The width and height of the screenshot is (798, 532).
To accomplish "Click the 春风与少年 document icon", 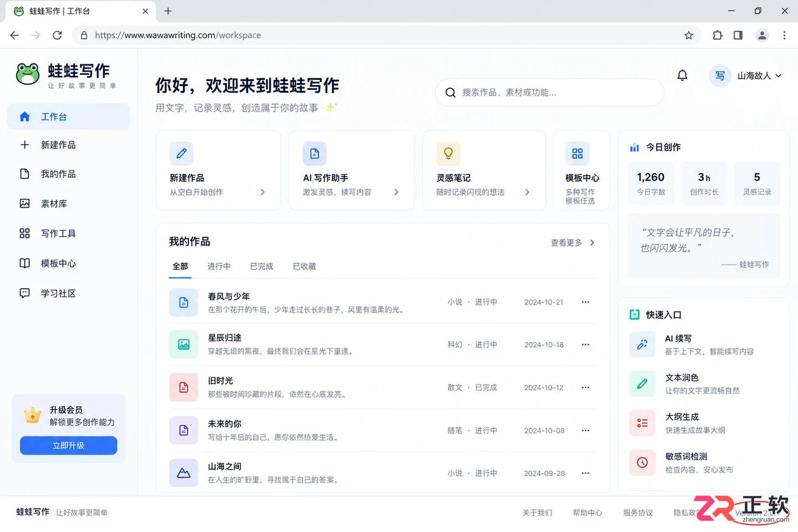I will [183, 303].
